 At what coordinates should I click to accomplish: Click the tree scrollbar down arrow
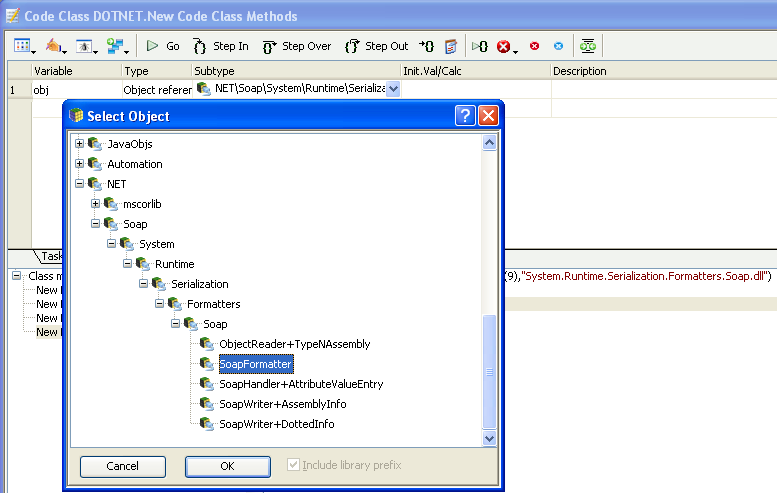tap(490, 438)
